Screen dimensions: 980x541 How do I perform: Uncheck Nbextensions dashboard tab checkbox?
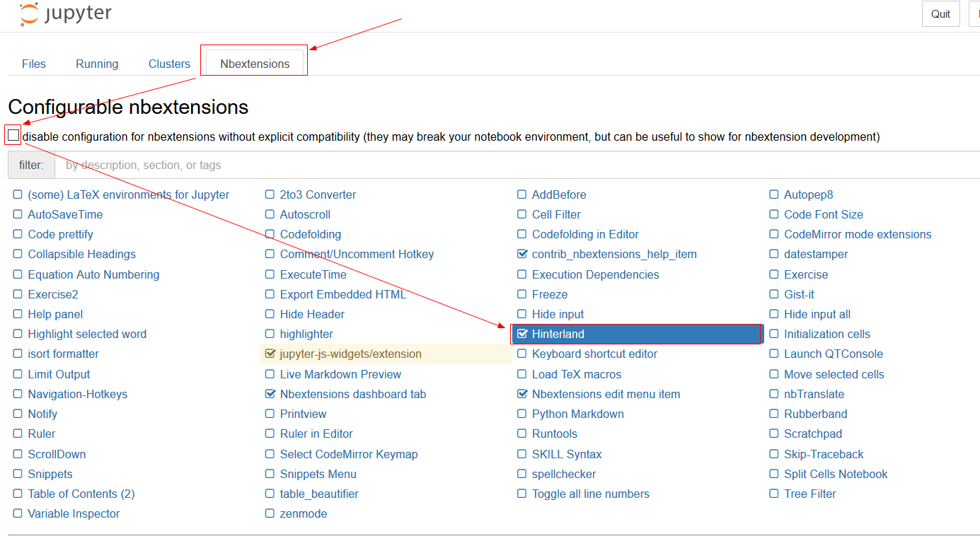coord(270,394)
